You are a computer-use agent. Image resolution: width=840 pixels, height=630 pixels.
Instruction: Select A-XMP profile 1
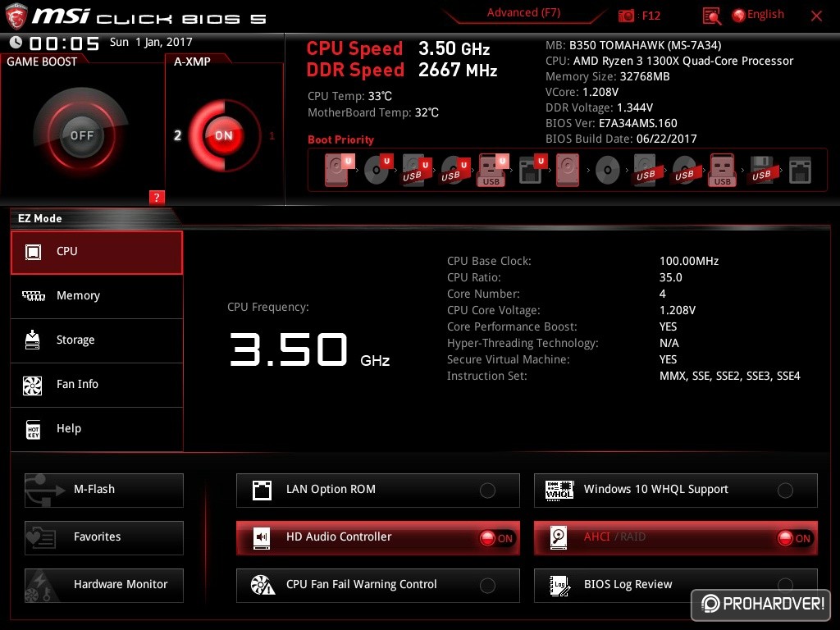[x=272, y=135]
